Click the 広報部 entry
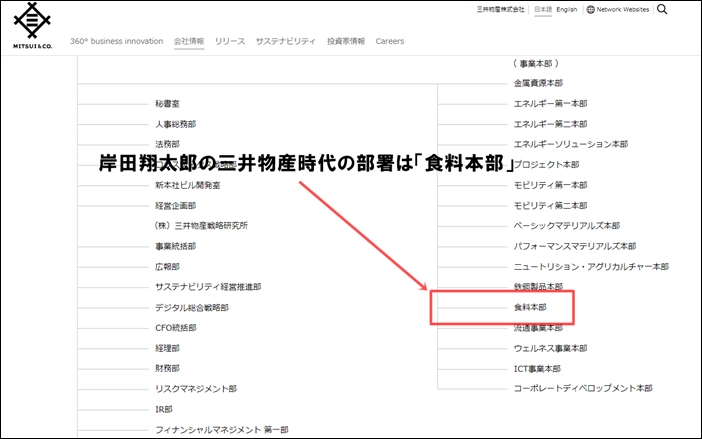 167,267
